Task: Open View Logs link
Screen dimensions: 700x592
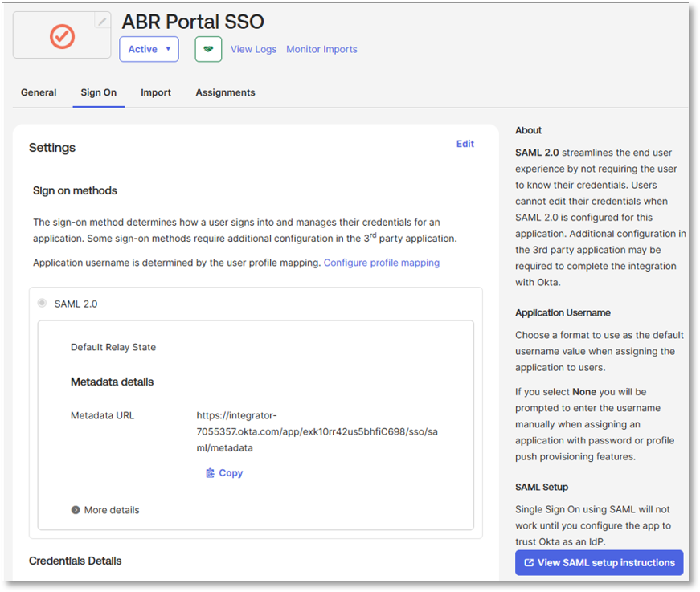Action: pos(253,49)
